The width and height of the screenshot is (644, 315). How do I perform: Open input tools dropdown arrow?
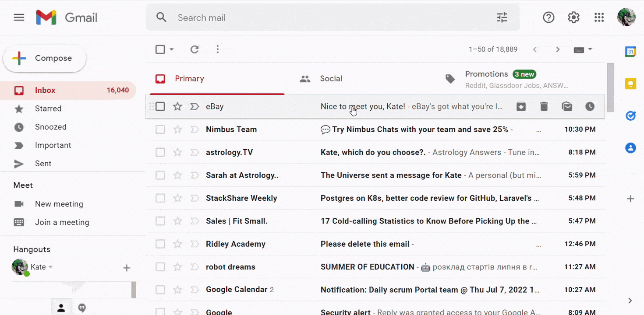coord(590,49)
